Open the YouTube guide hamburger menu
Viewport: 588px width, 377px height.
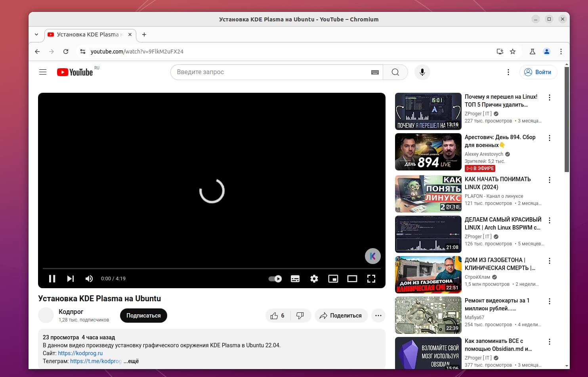tap(43, 72)
